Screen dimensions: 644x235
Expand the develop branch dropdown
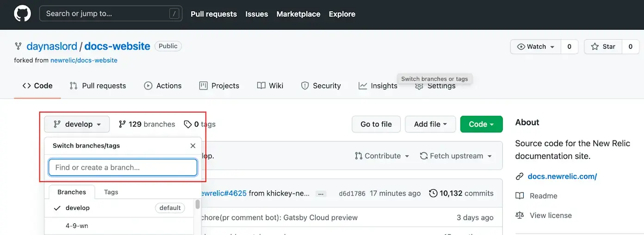tap(77, 124)
